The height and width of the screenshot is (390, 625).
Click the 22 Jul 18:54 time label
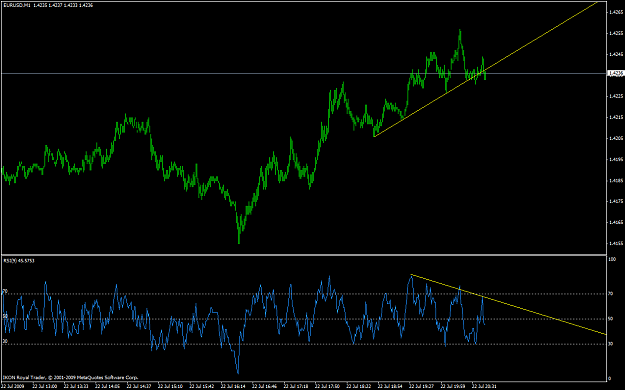pos(391,386)
